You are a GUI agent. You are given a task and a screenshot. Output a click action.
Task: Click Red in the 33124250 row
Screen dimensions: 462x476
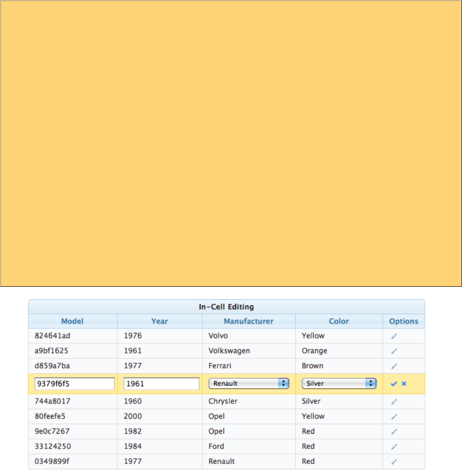[308, 446]
